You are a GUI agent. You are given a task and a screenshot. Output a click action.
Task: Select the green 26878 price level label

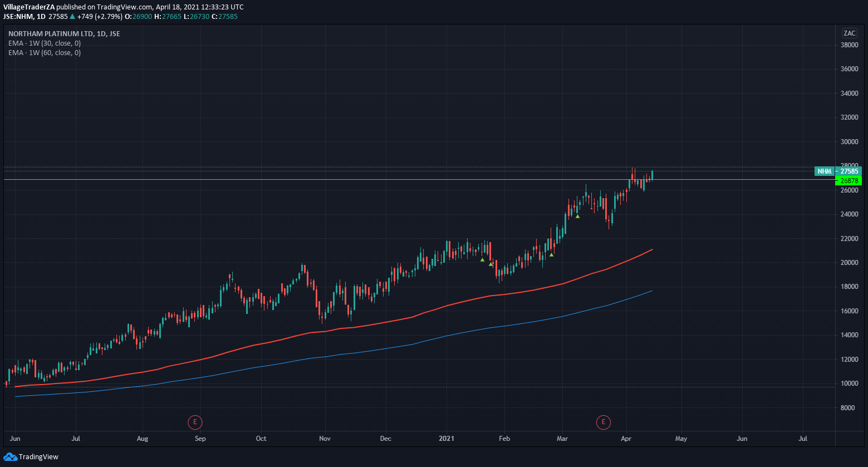(849, 181)
